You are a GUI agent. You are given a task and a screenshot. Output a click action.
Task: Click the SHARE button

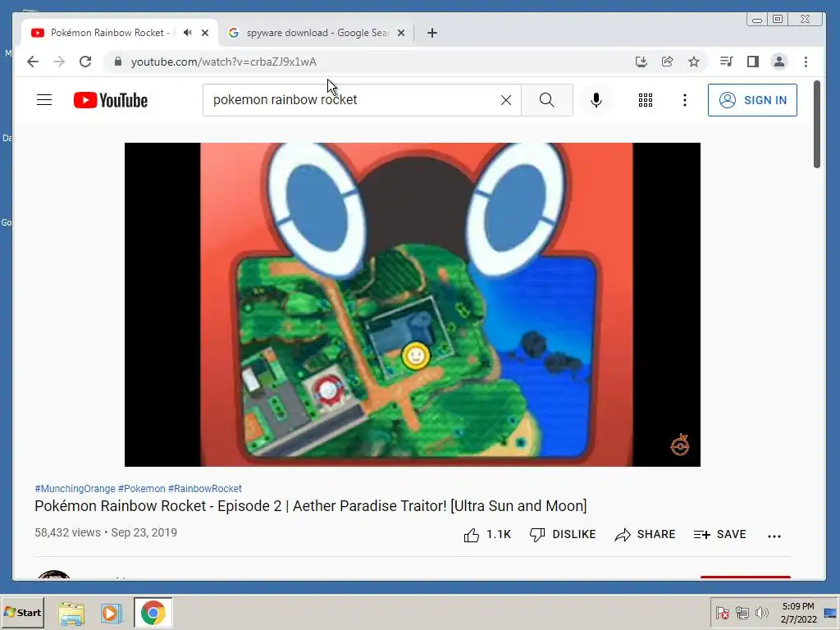[645, 535]
